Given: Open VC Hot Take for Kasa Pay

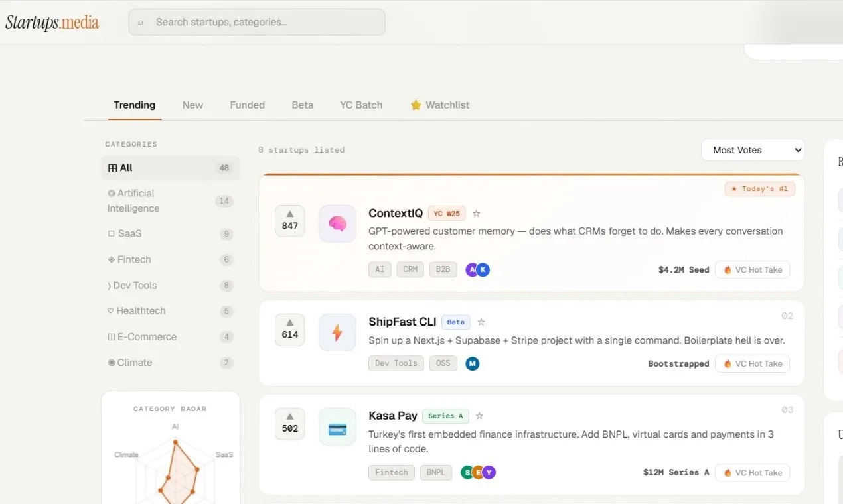Looking at the screenshot, I should click(752, 473).
